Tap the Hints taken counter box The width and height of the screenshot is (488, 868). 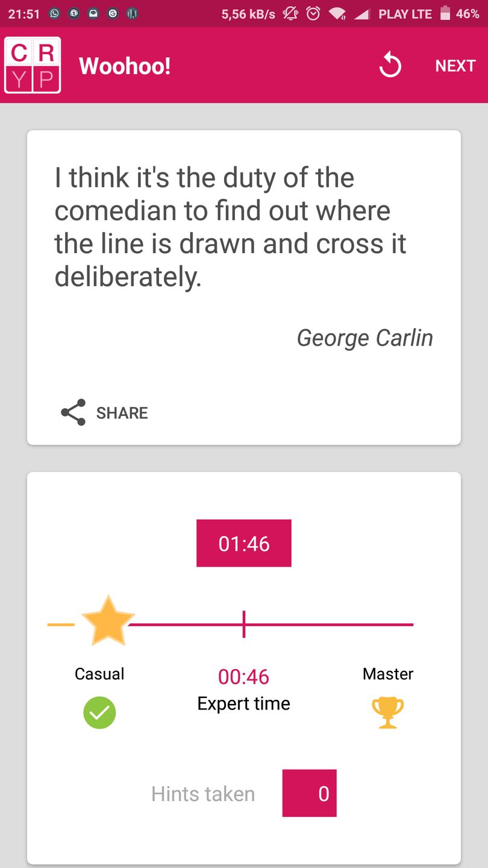tap(309, 793)
